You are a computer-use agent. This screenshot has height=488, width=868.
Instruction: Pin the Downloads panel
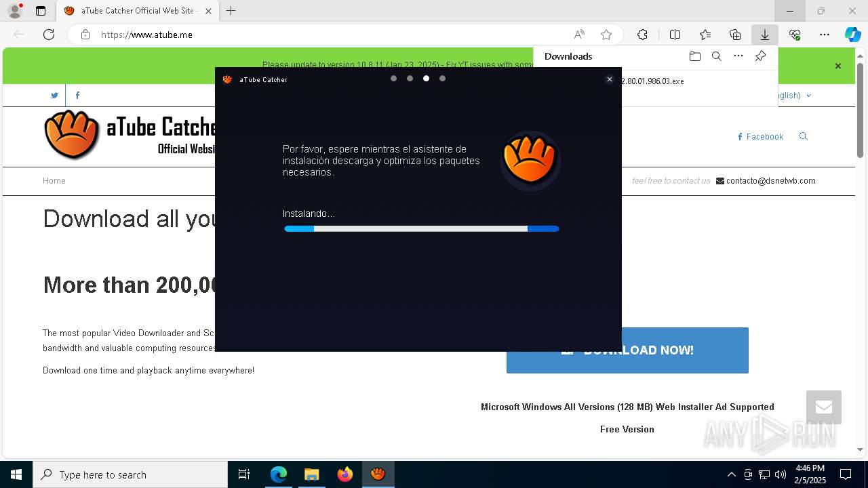coord(761,56)
